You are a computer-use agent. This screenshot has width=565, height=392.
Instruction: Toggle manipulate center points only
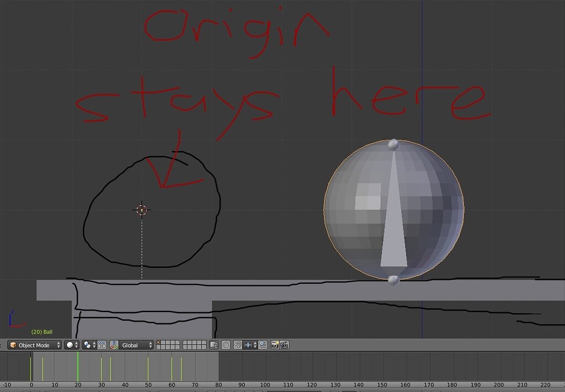[102, 345]
